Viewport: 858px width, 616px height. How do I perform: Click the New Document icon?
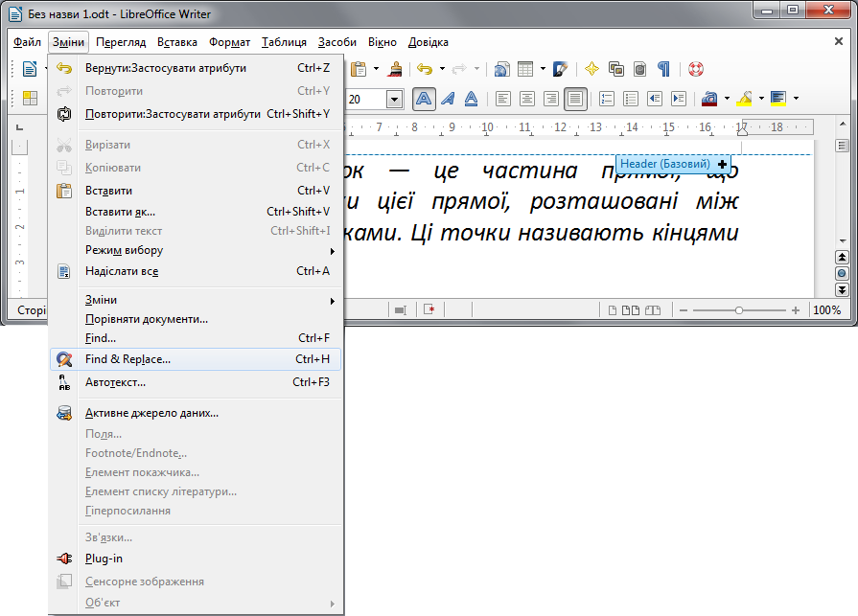pyautogui.click(x=30, y=69)
